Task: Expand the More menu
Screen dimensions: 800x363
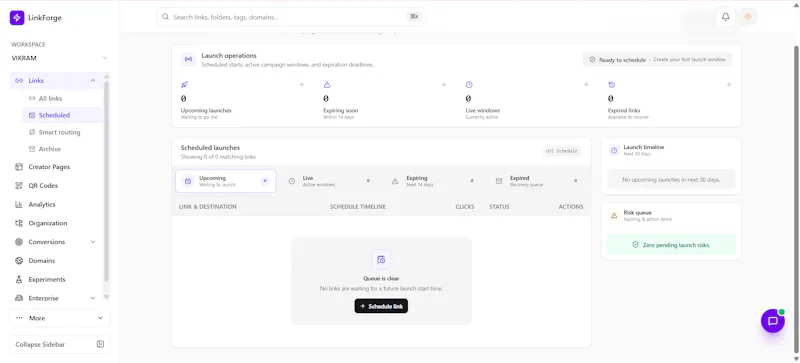Action: tap(60, 318)
